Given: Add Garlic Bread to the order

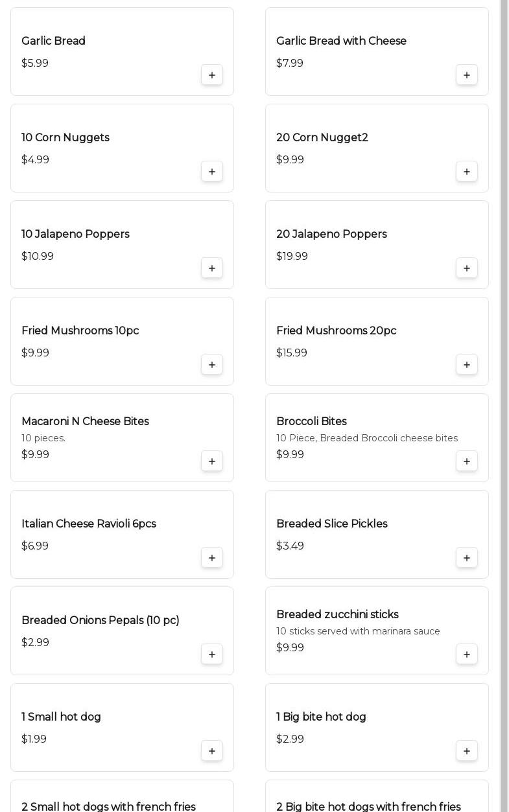Looking at the screenshot, I should coord(212,75).
